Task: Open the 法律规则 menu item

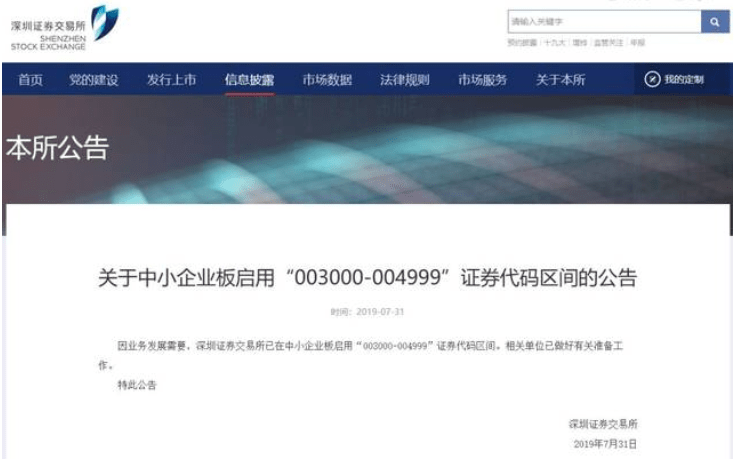Action: [x=405, y=79]
